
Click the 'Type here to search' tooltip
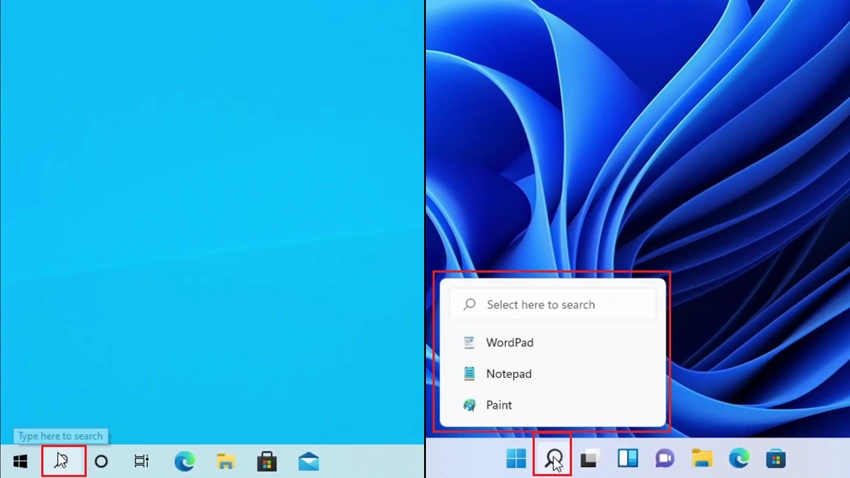pyautogui.click(x=60, y=436)
